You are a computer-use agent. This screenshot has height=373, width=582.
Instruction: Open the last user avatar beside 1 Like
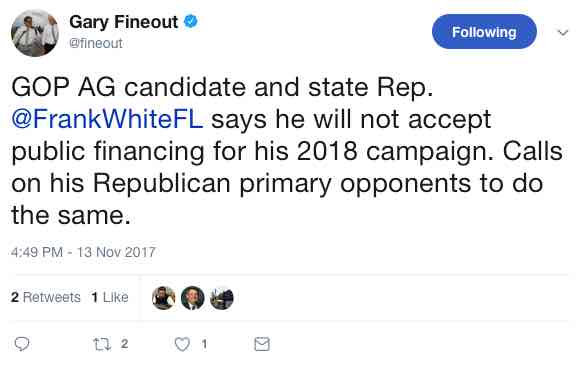[x=222, y=298]
